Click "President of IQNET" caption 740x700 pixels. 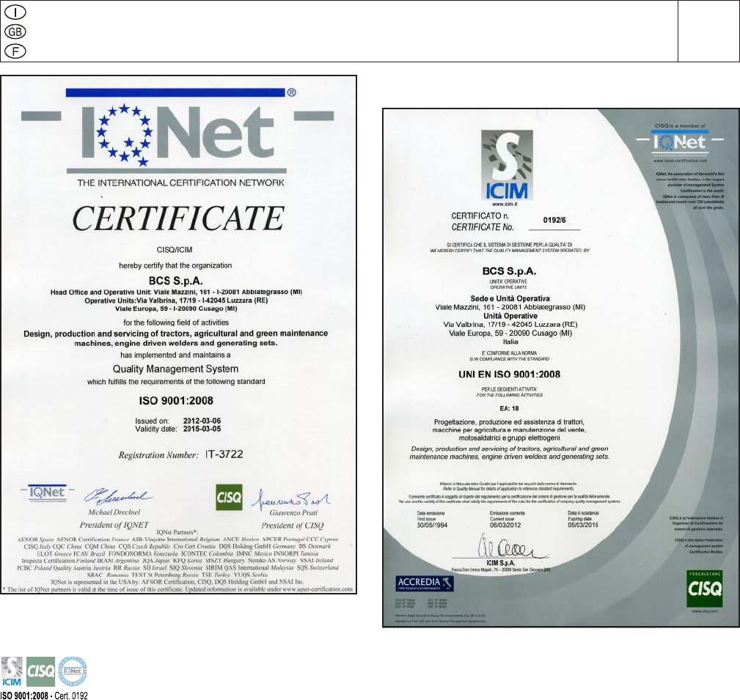pos(114,525)
